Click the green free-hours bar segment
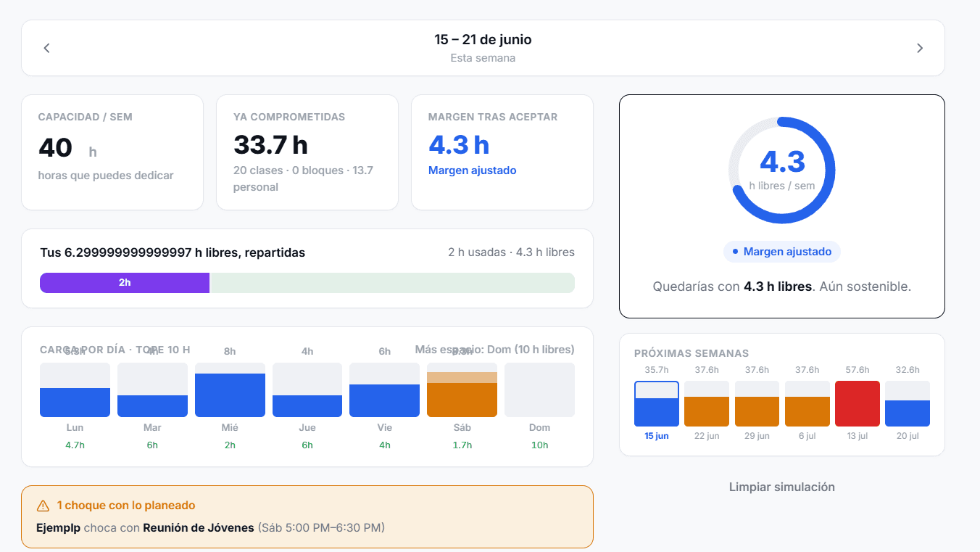The height and width of the screenshot is (552, 980). coord(392,283)
